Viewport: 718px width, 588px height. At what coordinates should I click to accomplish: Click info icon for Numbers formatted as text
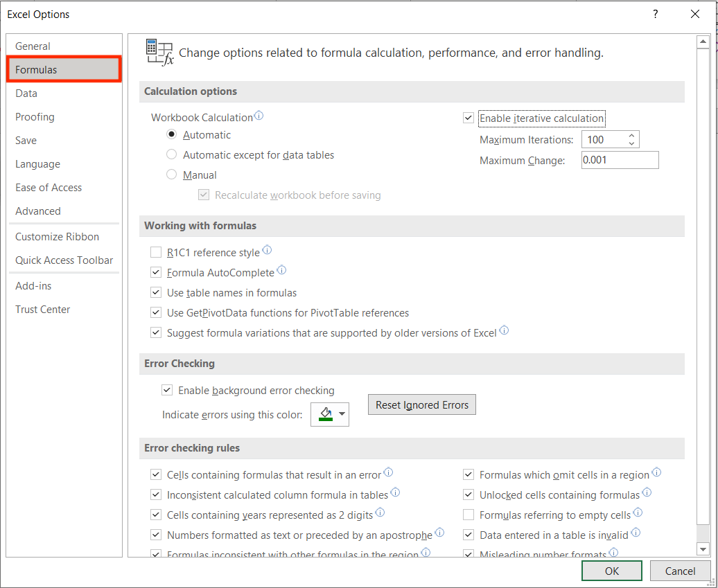(439, 533)
